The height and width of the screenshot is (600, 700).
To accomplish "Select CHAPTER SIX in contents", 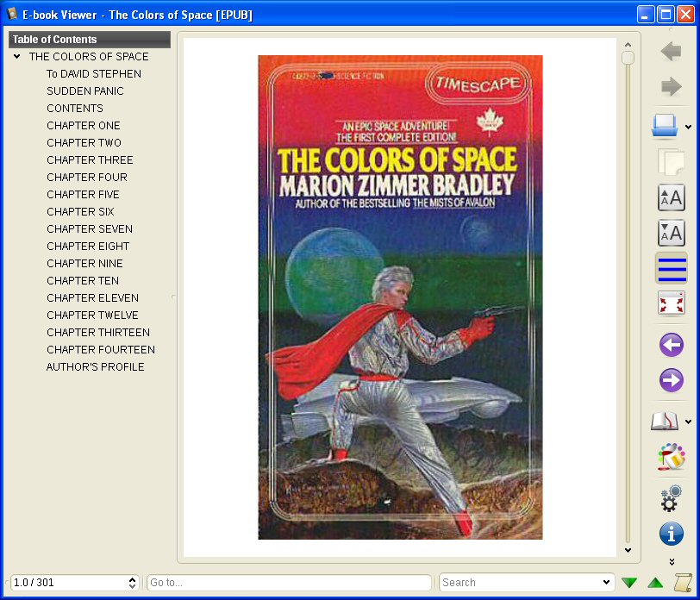I will tap(80, 211).
